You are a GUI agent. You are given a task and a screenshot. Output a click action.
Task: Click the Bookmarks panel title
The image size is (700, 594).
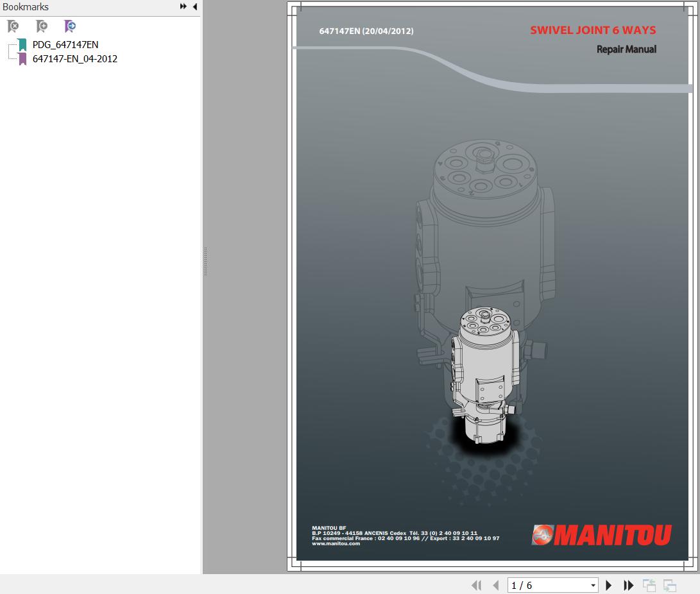coord(26,6)
